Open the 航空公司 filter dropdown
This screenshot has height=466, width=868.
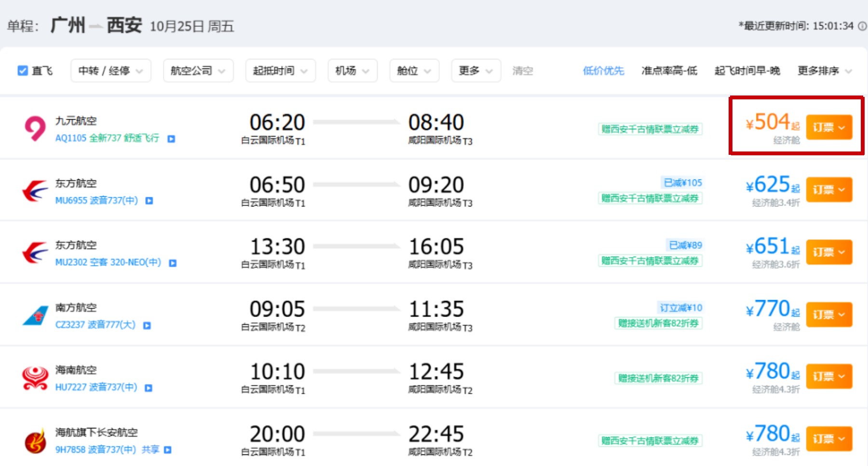click(198, 71)
